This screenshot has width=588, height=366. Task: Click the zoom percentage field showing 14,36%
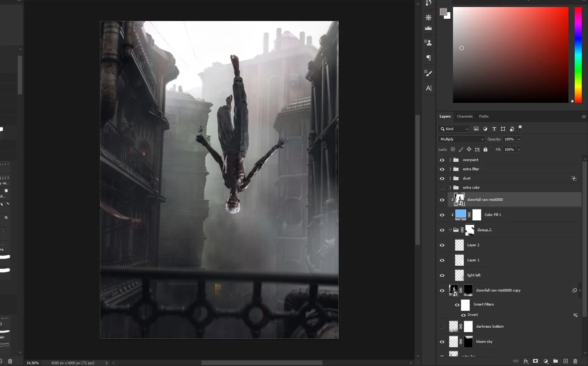coord(32,363)
